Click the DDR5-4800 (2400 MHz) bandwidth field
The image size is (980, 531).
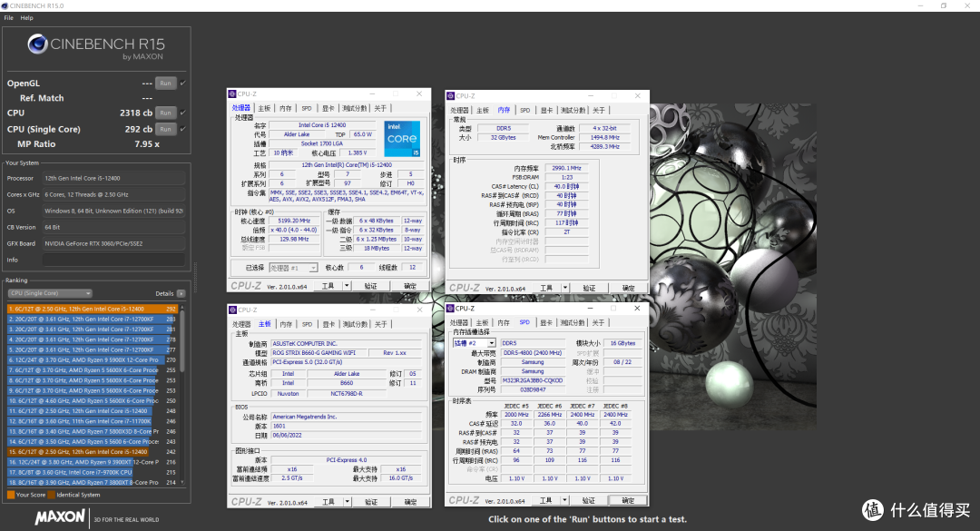(533, 353)
